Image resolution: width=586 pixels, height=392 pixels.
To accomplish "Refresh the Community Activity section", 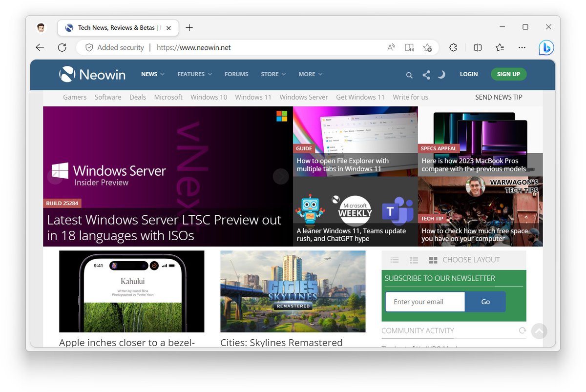I will [522, 330].
